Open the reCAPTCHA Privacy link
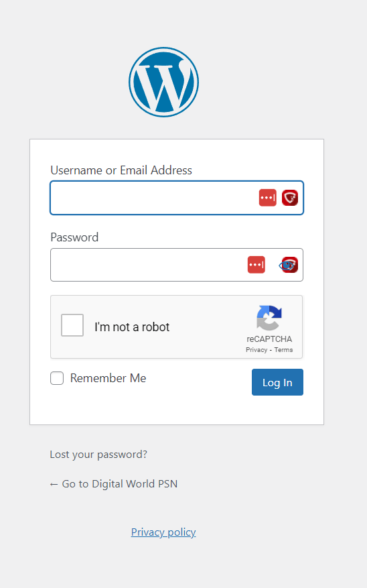 pyautogui.click(x=256, y=349)
